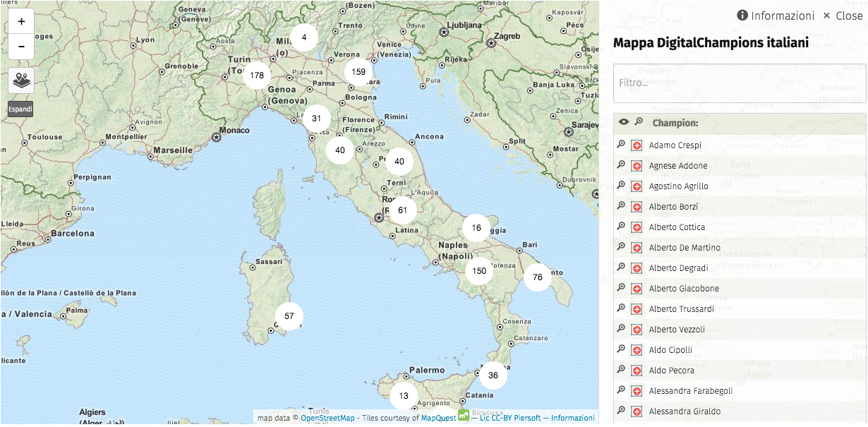Click magnifier icon beside Adamo Crespi
The width and height of the screenshot is (868, 427).
[x=621, y=145]
